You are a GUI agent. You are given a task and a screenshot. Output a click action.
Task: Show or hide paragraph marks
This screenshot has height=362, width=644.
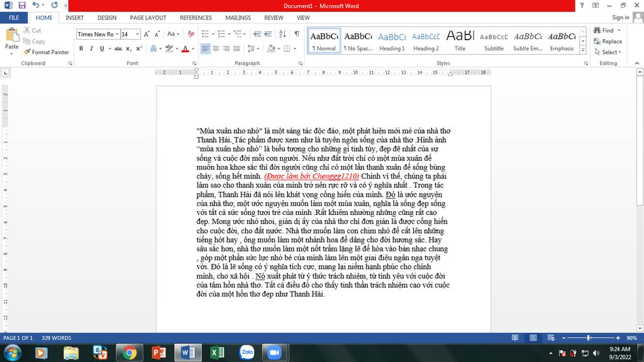tap(297, 34)
